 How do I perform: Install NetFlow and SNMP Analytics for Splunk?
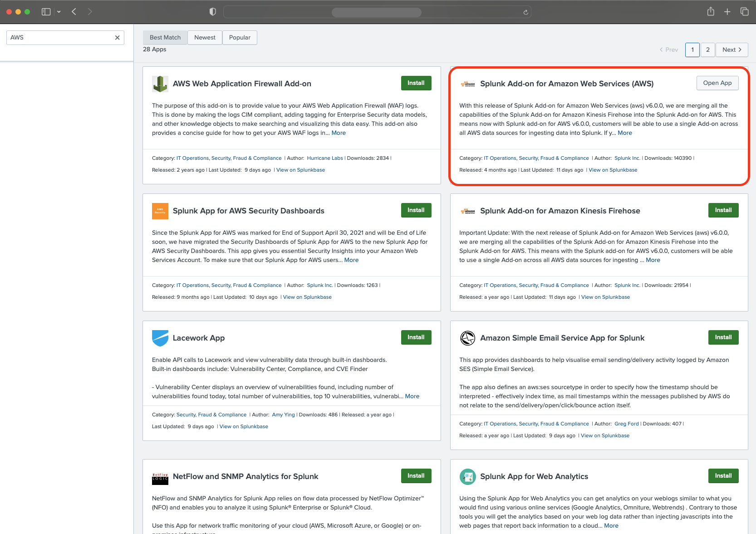(416, 476)
